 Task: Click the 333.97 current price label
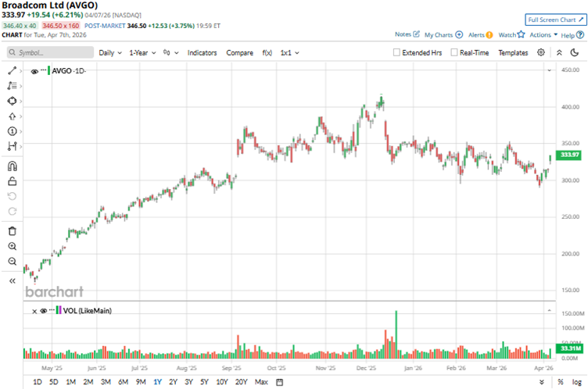coord(568,155)
